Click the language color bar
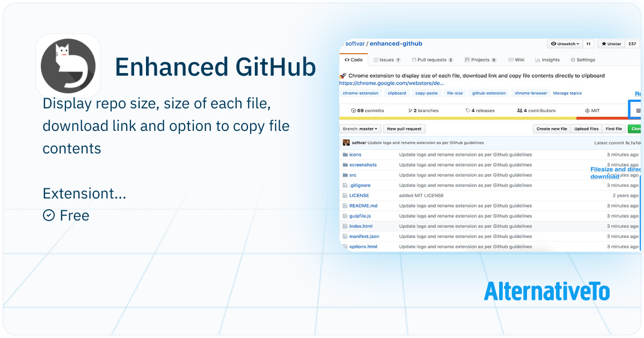644x338 pixels. (490, 118)
